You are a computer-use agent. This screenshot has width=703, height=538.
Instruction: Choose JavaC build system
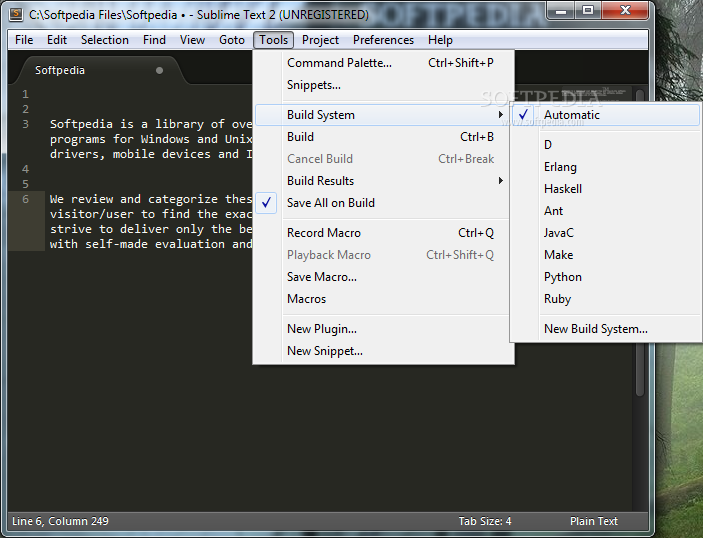606,233
